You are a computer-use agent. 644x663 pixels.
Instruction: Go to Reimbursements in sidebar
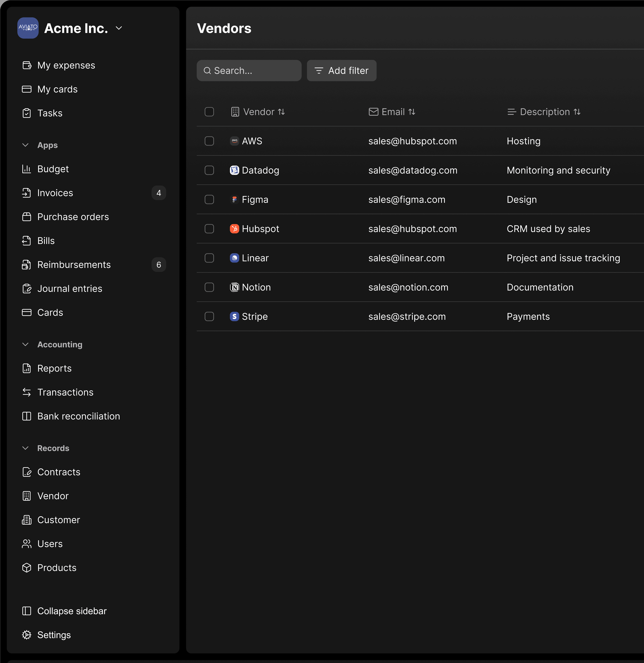(74, 265)
